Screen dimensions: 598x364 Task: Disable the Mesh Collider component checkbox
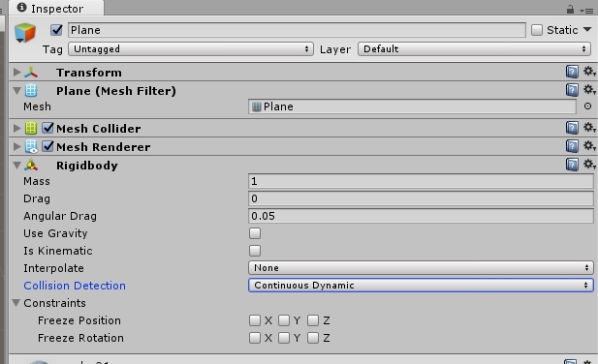coord(47,128)
